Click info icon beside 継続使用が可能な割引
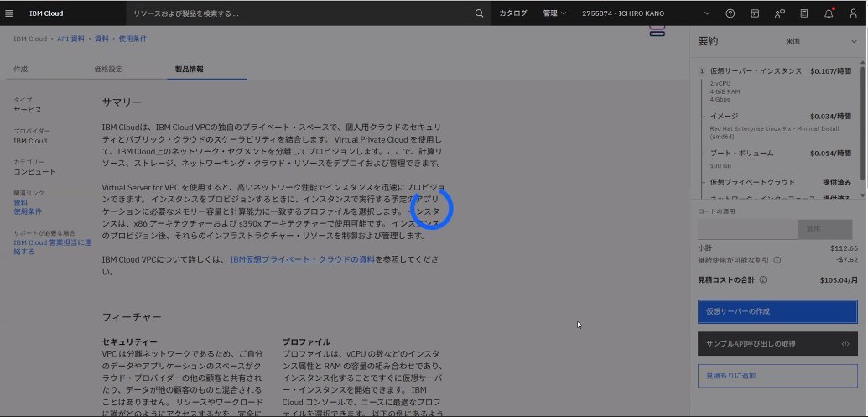Image resolution: width=868 pixels, height=417 pixels. click(777, 260)
